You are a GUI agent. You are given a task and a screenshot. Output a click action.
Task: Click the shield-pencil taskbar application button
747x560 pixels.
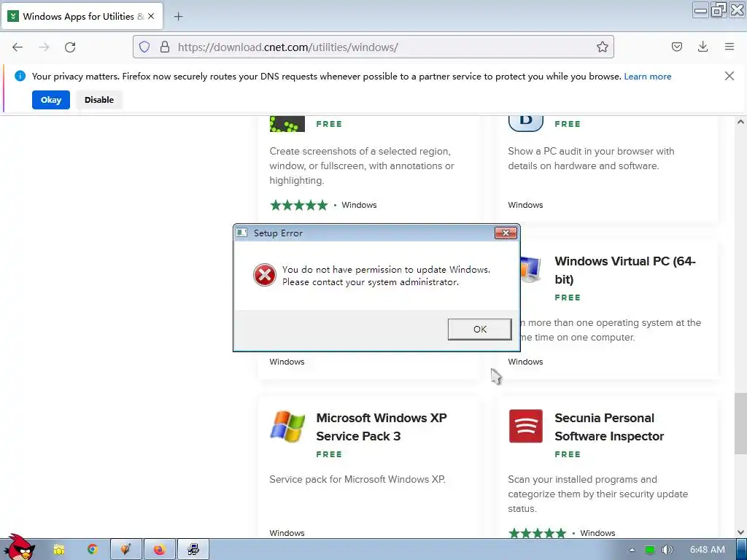click(x=125, y=550)
